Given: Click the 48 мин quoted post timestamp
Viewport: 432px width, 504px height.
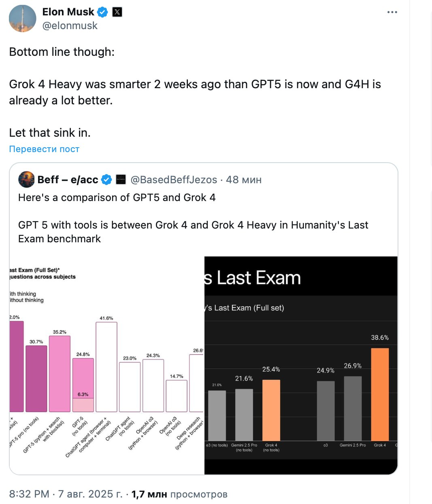Looking at the screenshot, I should (244, 180).
